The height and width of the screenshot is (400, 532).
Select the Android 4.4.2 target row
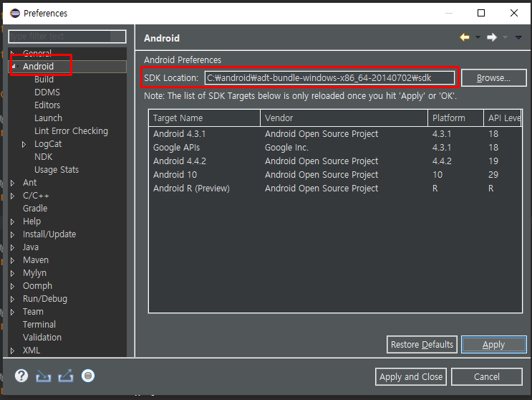(x=335, y=161)
